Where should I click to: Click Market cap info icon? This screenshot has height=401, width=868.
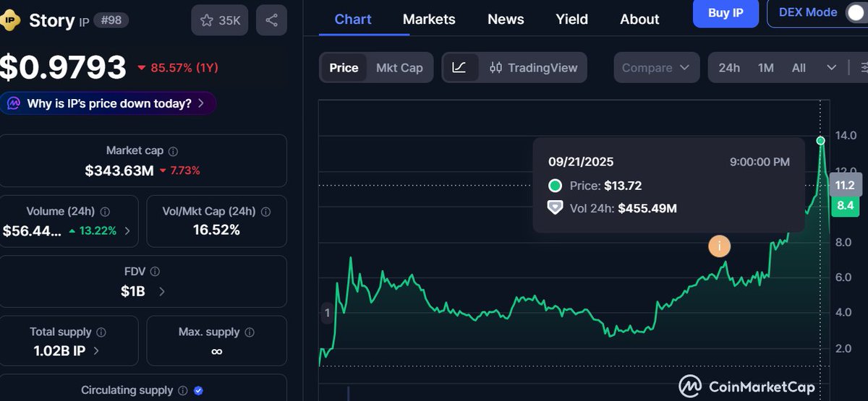[x=173, y=152]
